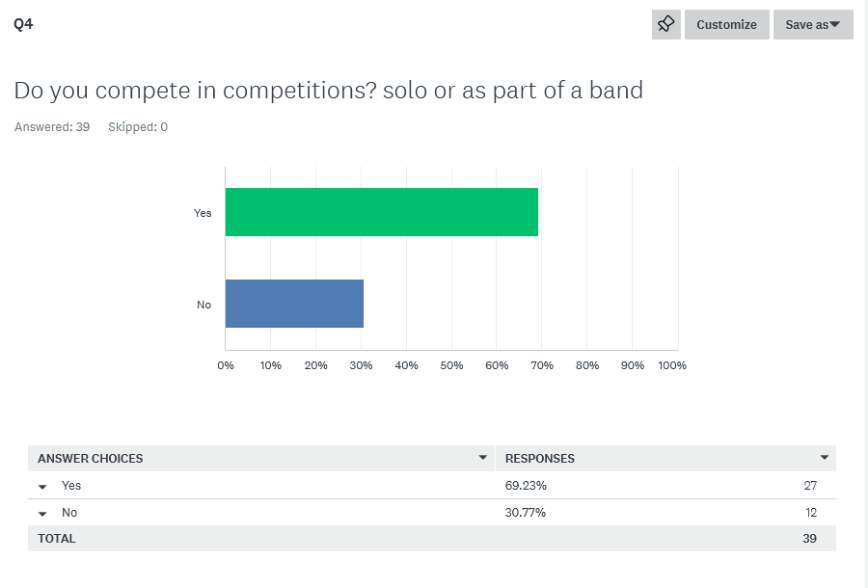Expand the Yes row arrow in table
Viewport: 868px width, 588px height.
(x=42, y=487)
